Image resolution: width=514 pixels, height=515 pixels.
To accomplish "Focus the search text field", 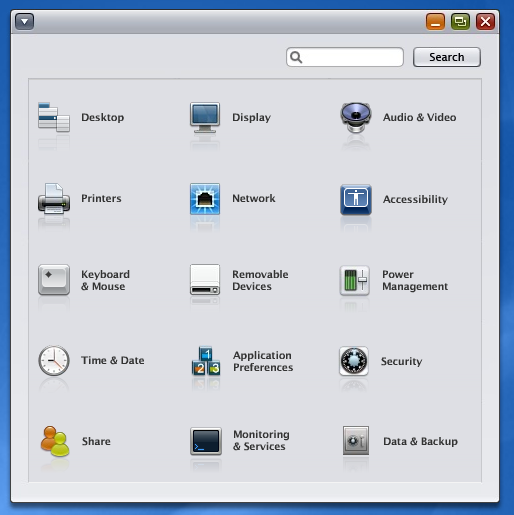I will click(345, 57).
